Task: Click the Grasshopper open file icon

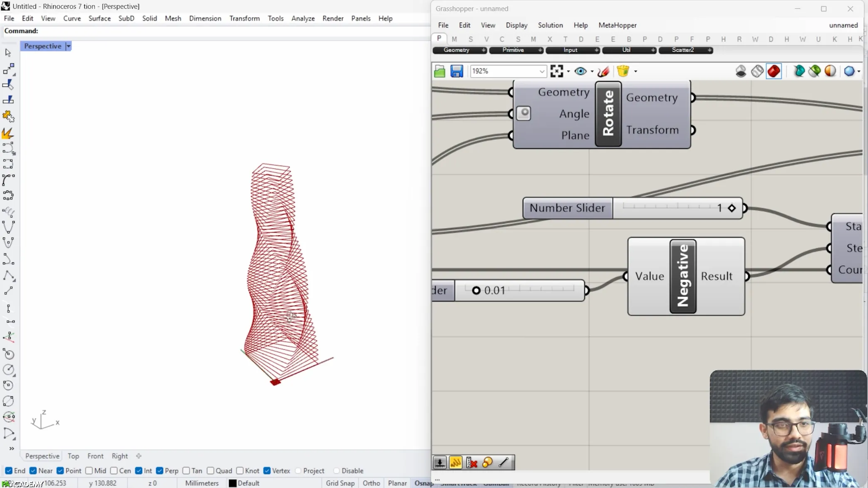Action: point(439,71)
